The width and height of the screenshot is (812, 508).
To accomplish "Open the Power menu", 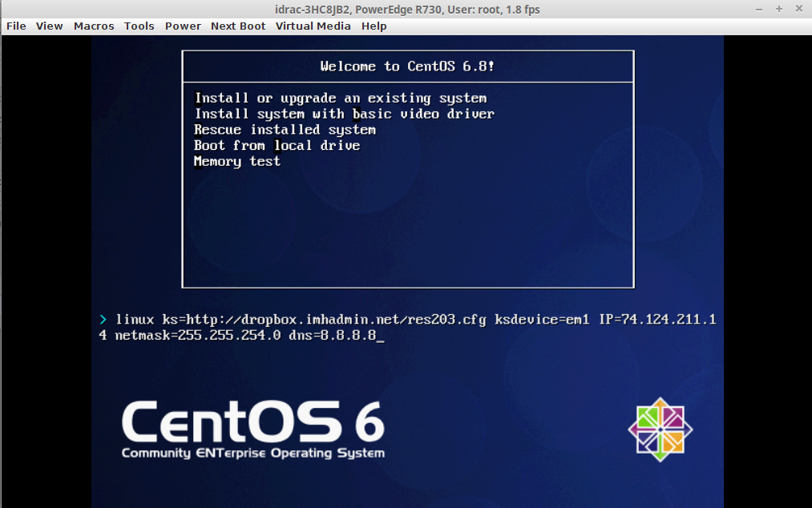I will 183,26.
